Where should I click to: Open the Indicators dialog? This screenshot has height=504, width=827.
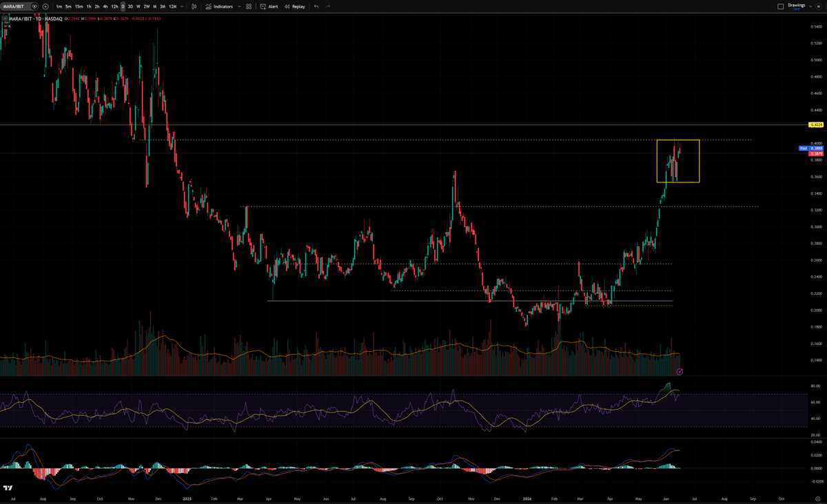219,6
